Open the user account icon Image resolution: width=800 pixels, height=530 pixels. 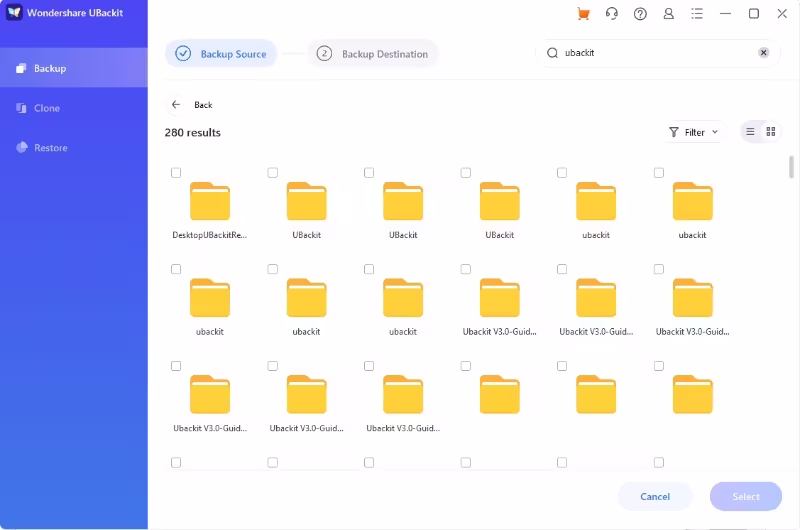click(668, 14)
